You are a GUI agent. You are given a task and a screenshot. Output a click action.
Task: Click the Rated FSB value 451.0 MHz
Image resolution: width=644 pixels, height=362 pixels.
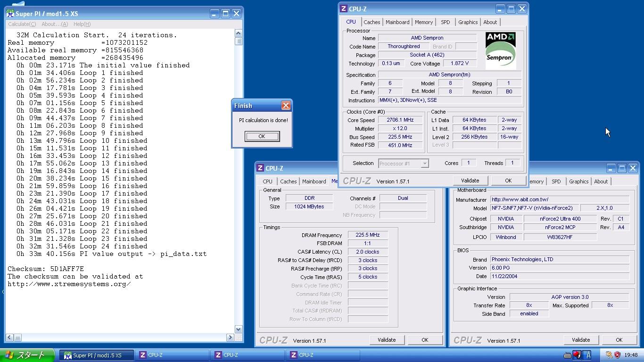[400, 145]
